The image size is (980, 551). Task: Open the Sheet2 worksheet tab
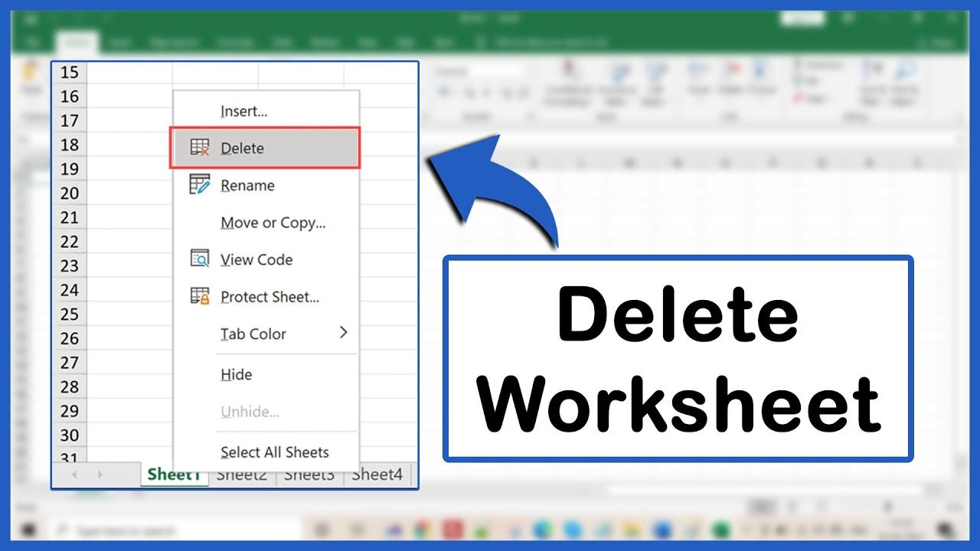pyautogui.click(x=240, y=475)
